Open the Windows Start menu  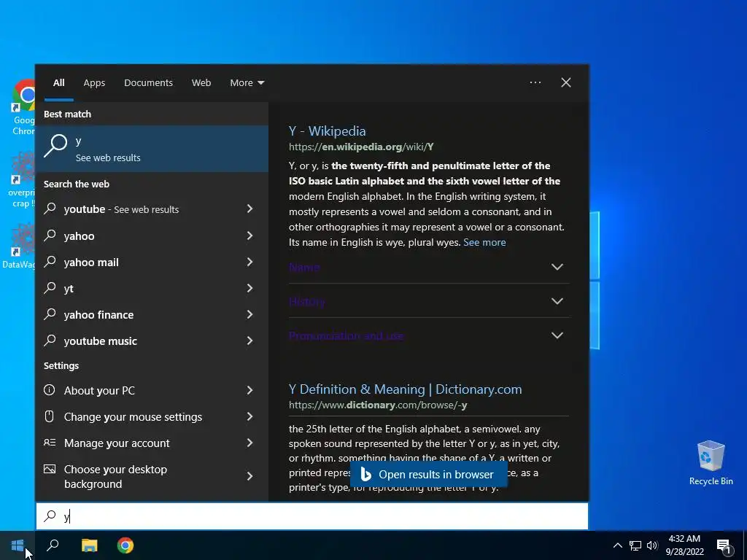point(18,545)
